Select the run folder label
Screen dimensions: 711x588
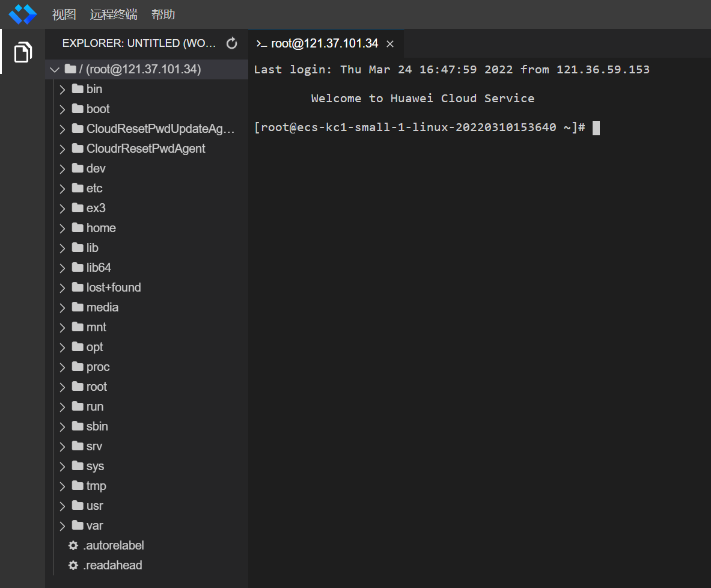pyautogui.click(x=95, y=406)
